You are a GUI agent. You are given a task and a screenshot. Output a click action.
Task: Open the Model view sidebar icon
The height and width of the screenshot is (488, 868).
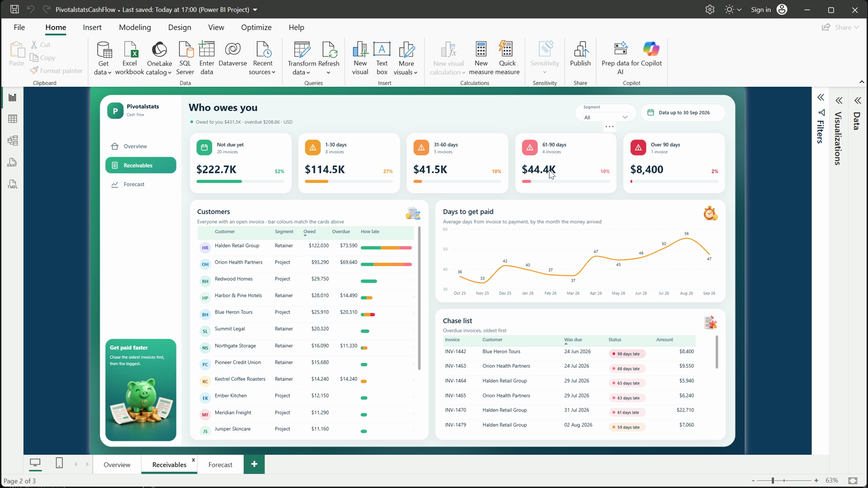[12, 140]
